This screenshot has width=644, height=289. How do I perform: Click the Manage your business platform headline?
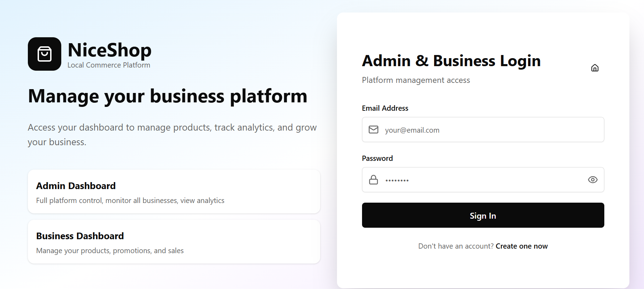167,96
